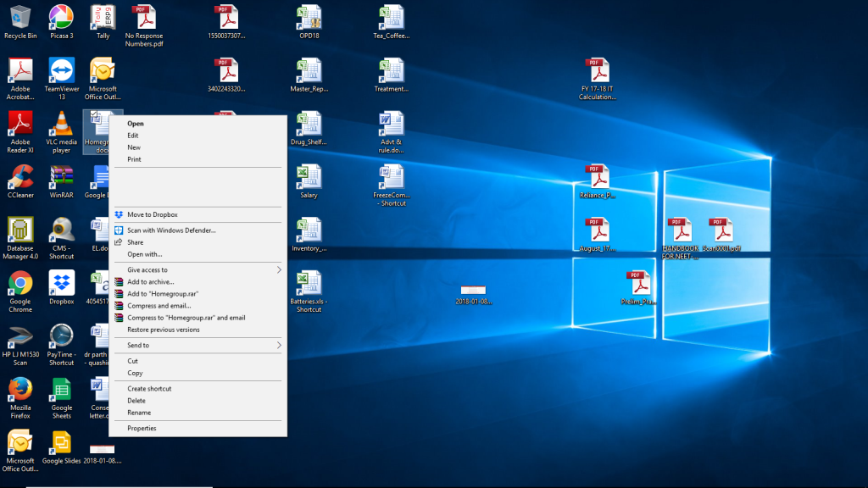Select the Dropbox desktop icon
This screenshot has height=488, width=868.
pos(61,288)
